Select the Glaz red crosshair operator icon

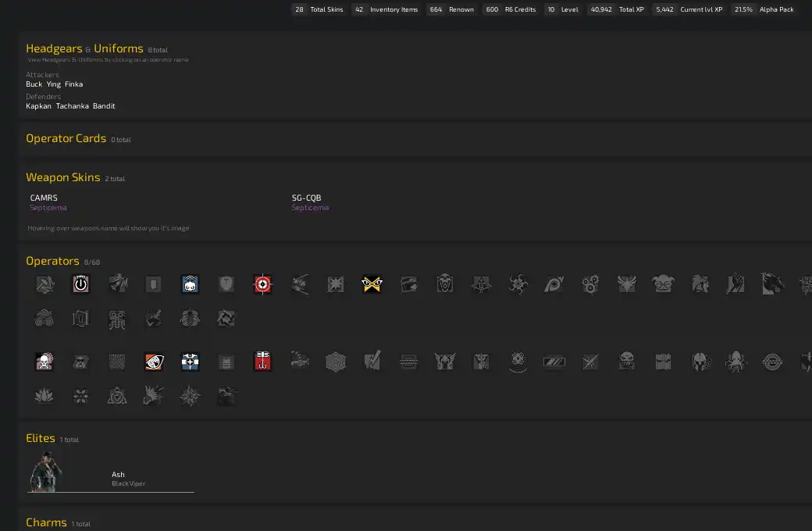pos(262,284)
